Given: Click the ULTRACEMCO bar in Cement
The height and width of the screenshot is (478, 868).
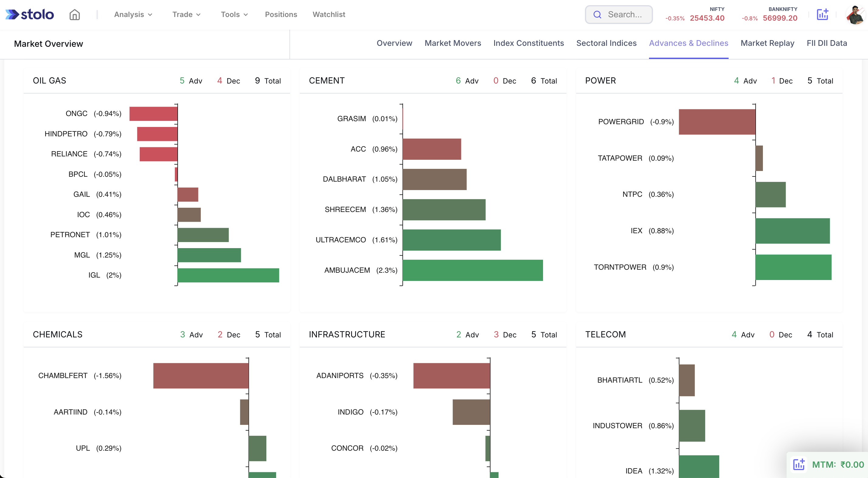Looking at the screenshot, I should coord(452,240).
